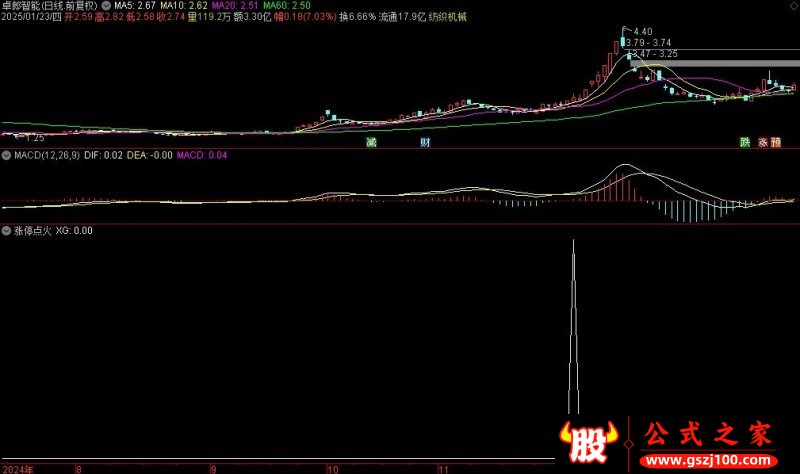Click the XG: 0.00 value

coord(74,231)
